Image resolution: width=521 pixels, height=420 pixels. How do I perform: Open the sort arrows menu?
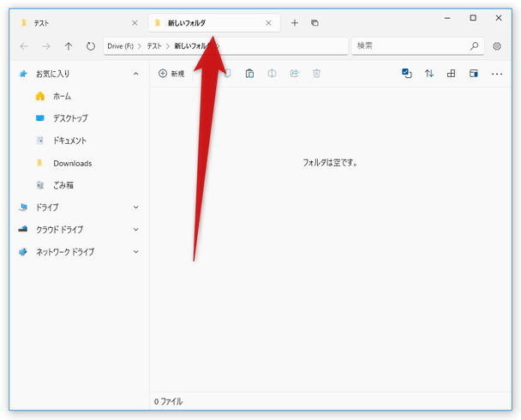click(x=429, y=74)
